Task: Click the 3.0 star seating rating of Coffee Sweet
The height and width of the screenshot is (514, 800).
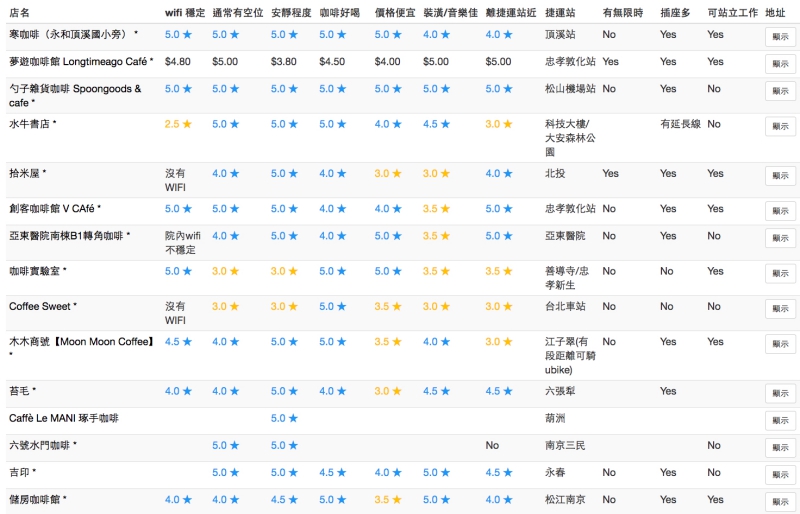Action: tap(226, 306)
